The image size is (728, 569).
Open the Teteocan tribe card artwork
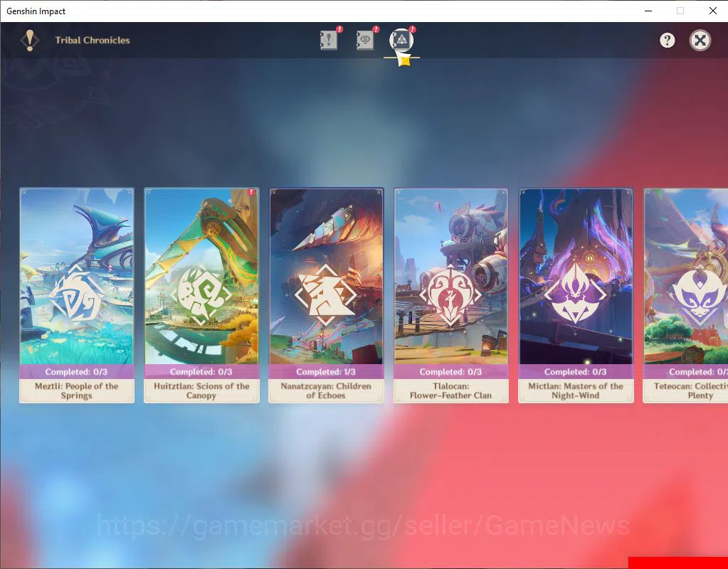[686, 276]
